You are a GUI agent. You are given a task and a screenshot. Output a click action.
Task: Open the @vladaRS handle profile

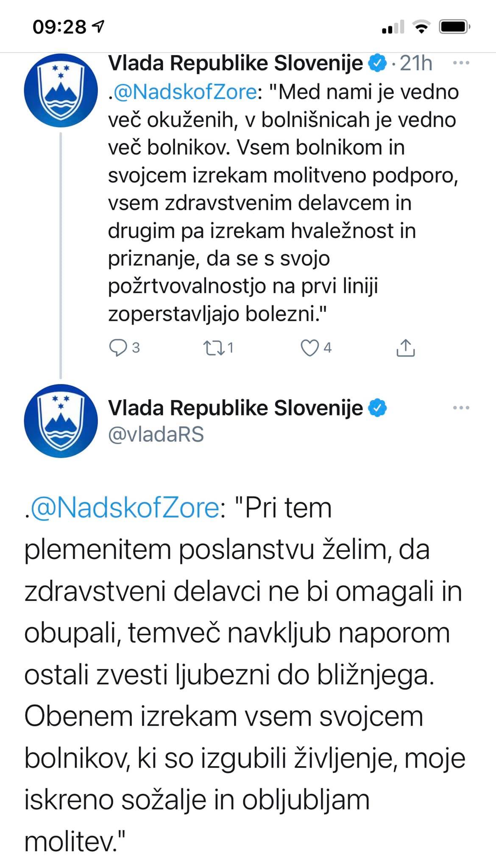[156, 434]
